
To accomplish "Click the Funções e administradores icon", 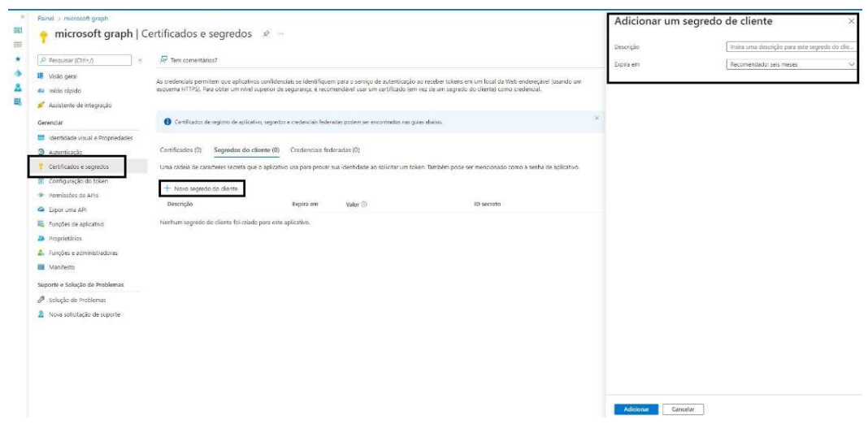I will click(x=41, y=253).
